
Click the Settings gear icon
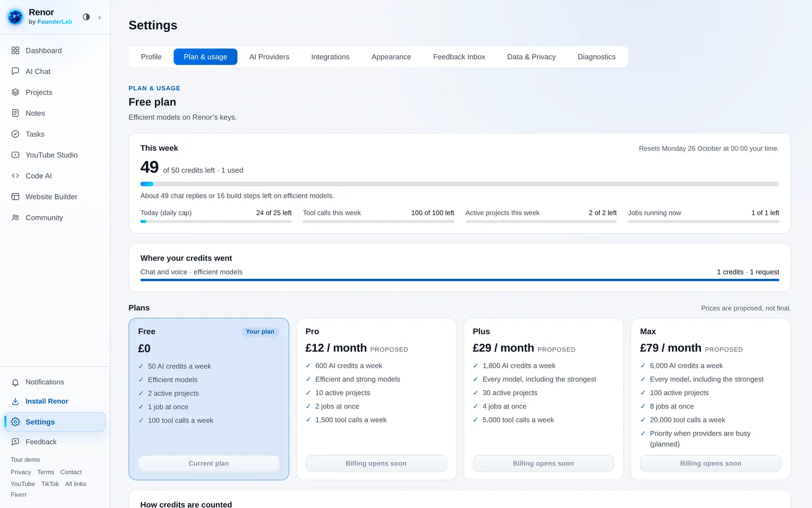15,422
